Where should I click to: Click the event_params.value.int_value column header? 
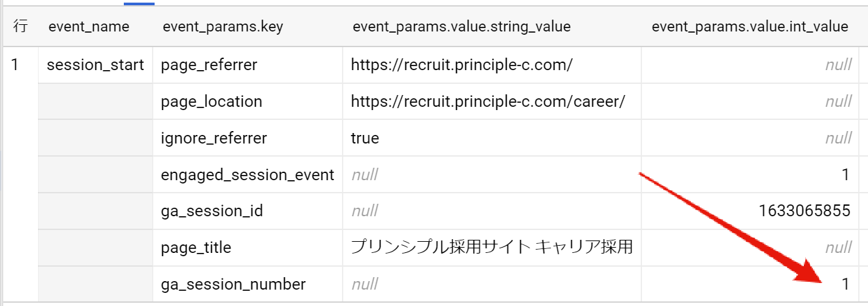[749, 27]
